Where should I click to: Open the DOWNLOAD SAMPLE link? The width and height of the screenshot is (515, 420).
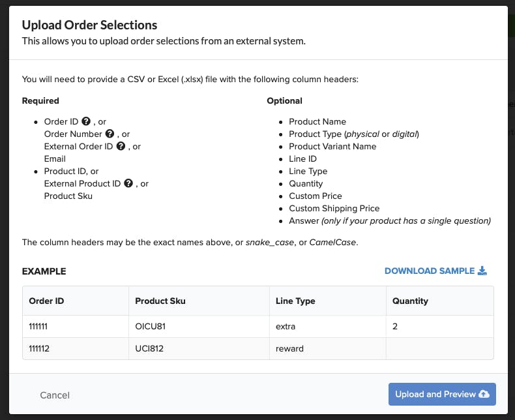click(435, 271)
